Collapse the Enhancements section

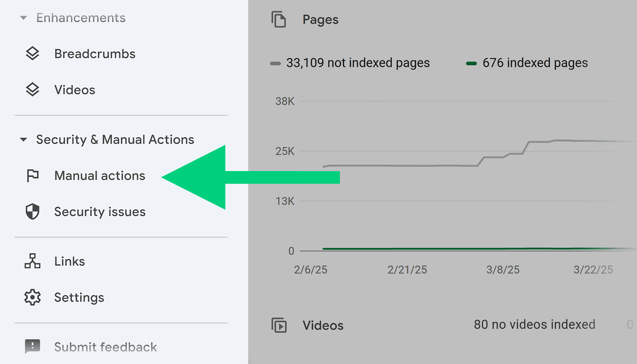(24, 17)
